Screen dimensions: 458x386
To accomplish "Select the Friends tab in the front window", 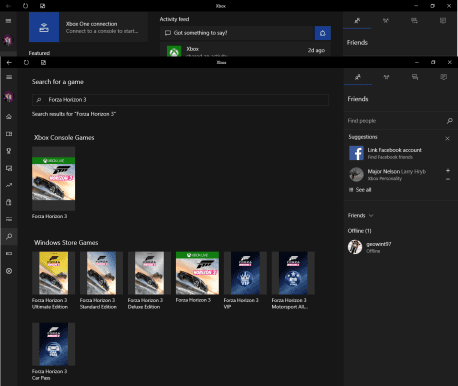I will (x=358, y=77).
